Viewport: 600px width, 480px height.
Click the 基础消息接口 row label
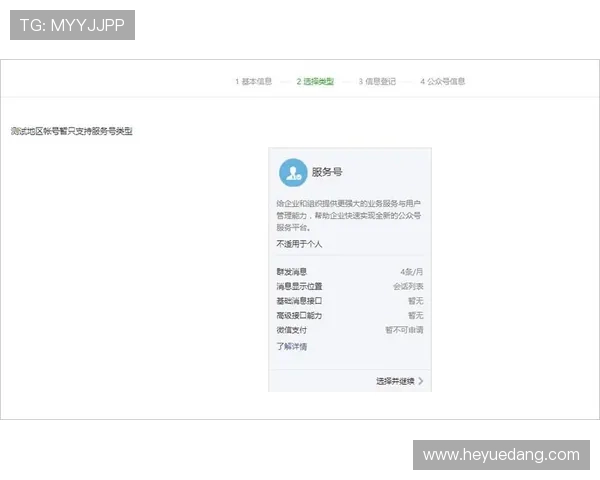tap(299, 301)
